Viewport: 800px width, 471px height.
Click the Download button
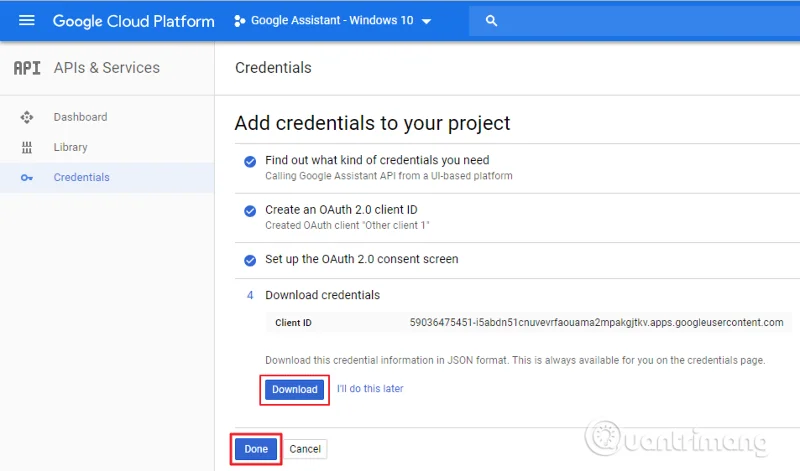coord(294,390)
